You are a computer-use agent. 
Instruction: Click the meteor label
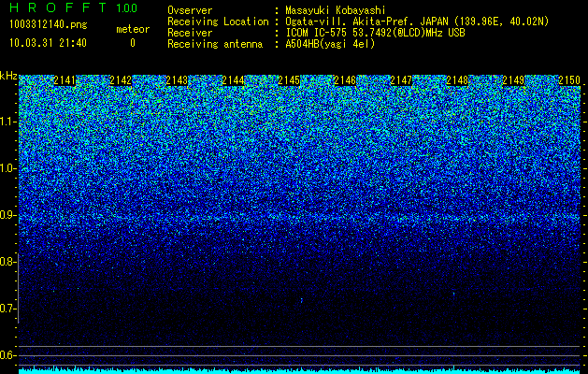click(133, 29)
